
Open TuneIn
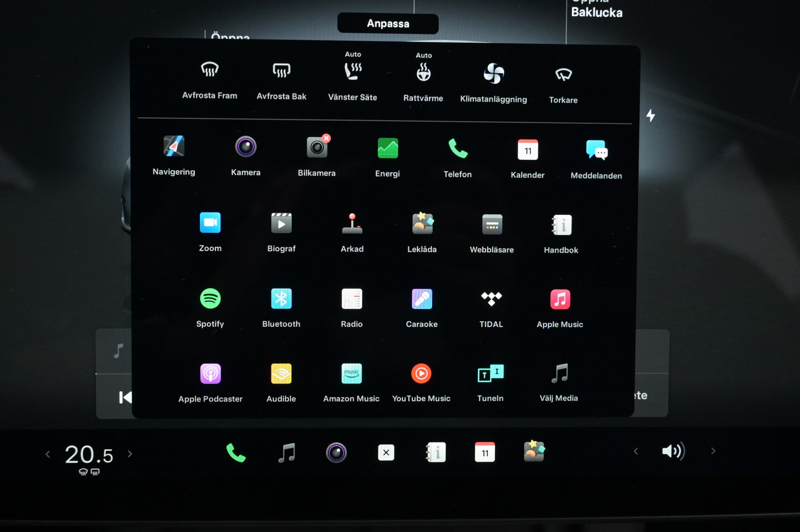[491, 373]
